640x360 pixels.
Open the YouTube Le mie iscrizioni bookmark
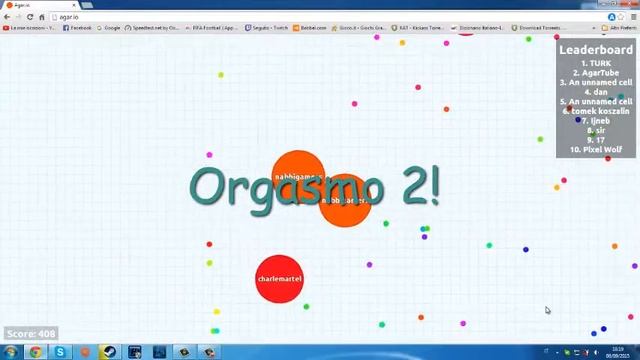tap(29, 28)
